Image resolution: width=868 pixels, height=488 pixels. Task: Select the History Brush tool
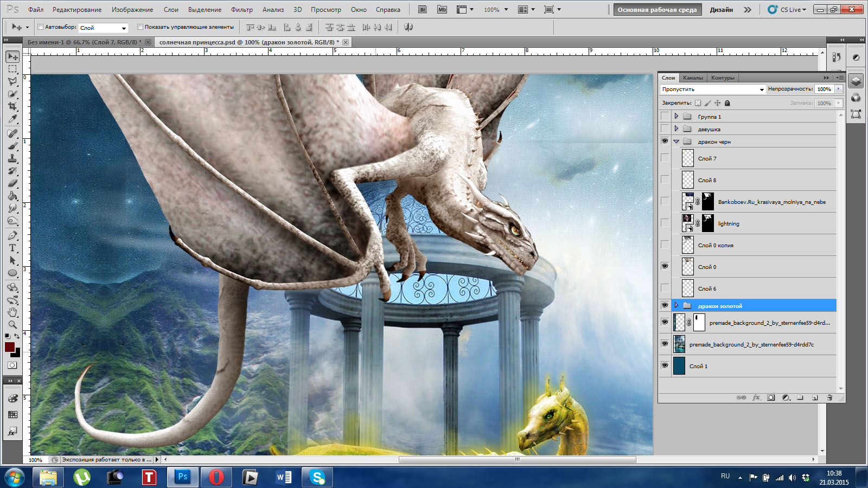click(12, 171)
